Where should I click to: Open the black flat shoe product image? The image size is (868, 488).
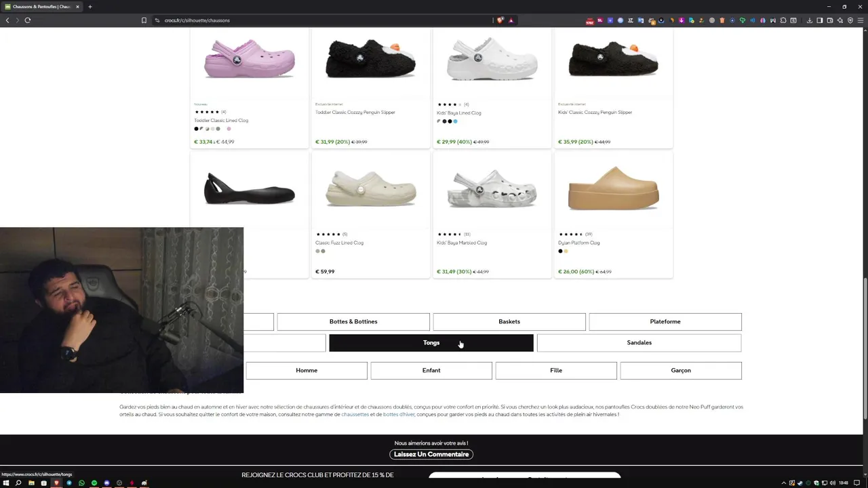250,188
